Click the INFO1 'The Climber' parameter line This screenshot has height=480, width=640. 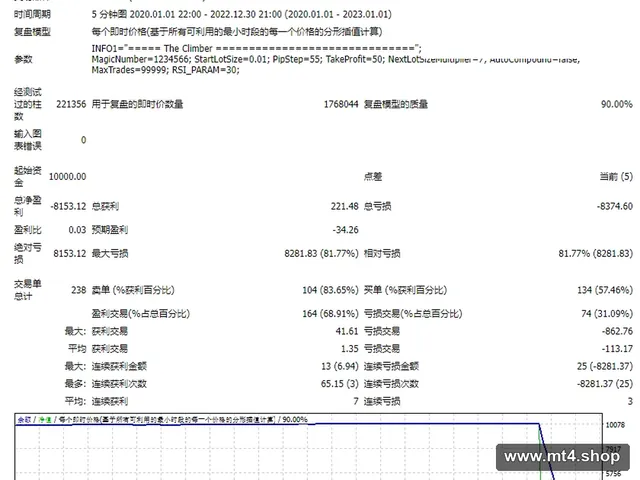[x=256, y=48]
